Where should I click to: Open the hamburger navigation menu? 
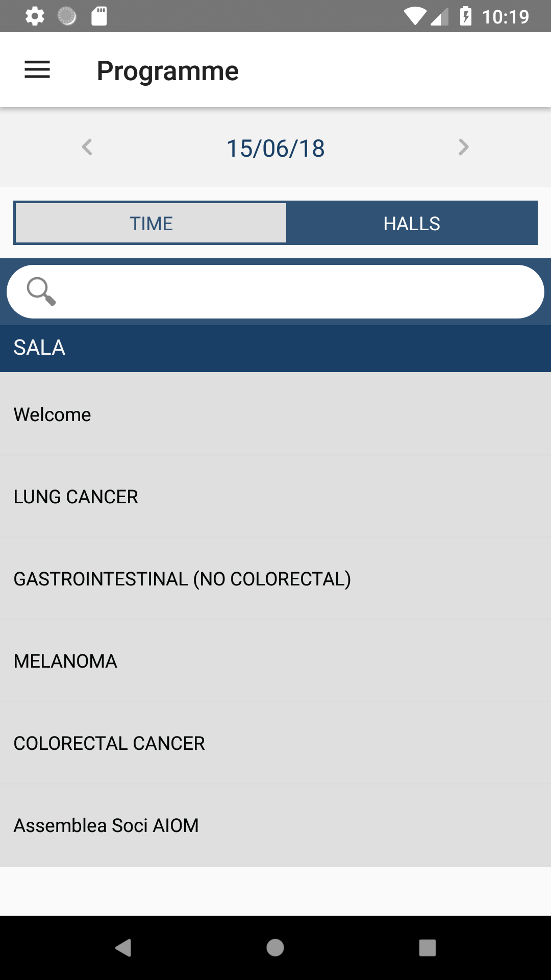point(37,70)
